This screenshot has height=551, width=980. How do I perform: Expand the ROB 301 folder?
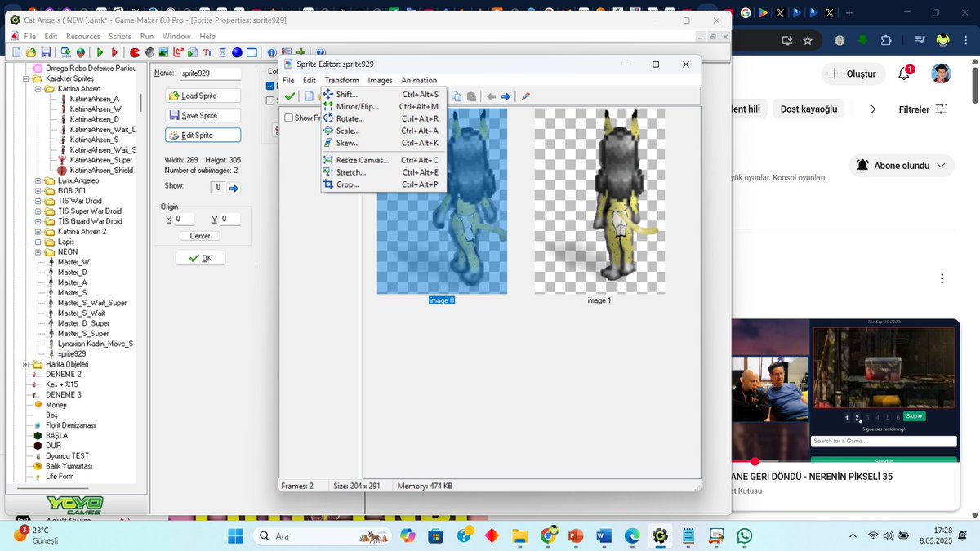(38, 191)
